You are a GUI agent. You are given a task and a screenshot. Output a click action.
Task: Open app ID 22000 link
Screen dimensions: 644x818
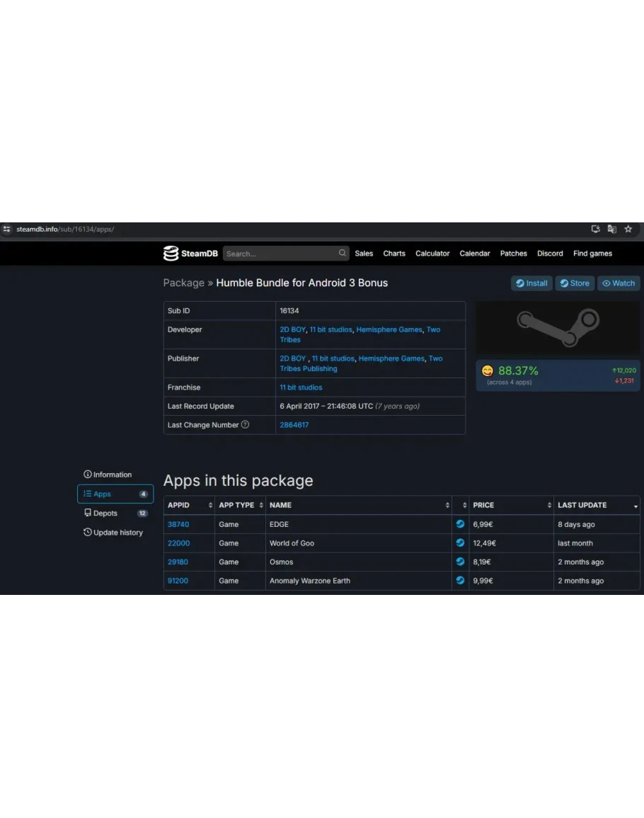pos(178,543)
